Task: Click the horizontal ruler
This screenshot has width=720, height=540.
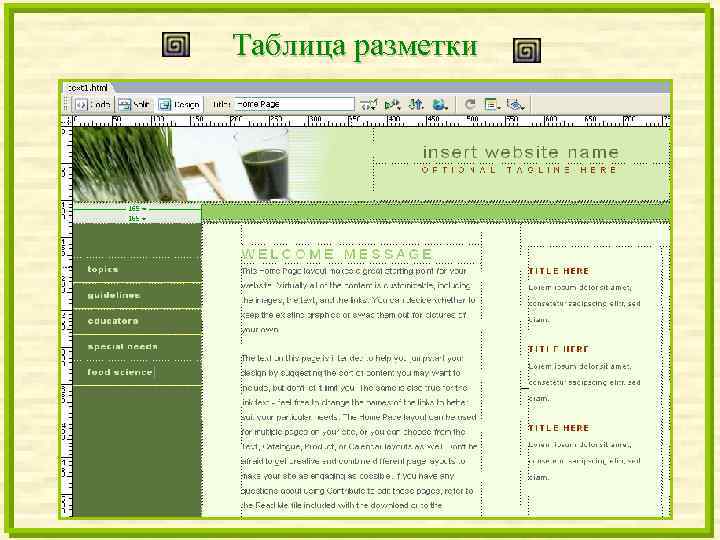Action: coord(371,121)
